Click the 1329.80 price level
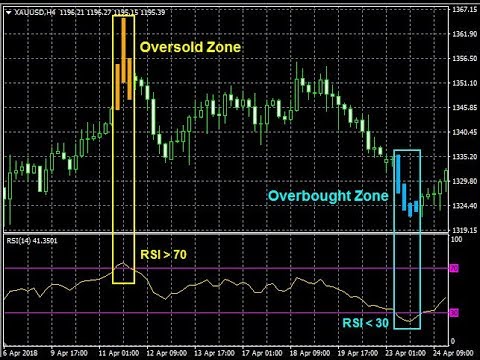This screenshot has height=360, width=480. tap(464, 181)
